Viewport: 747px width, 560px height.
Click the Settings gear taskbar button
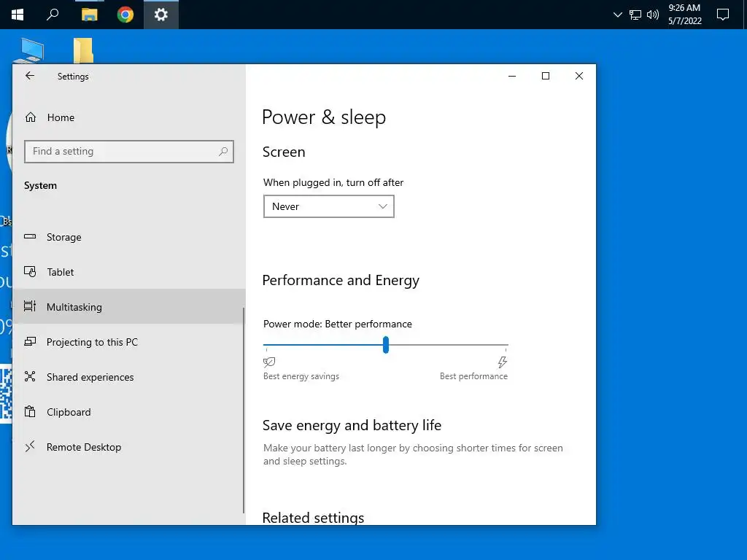(161, 15)
